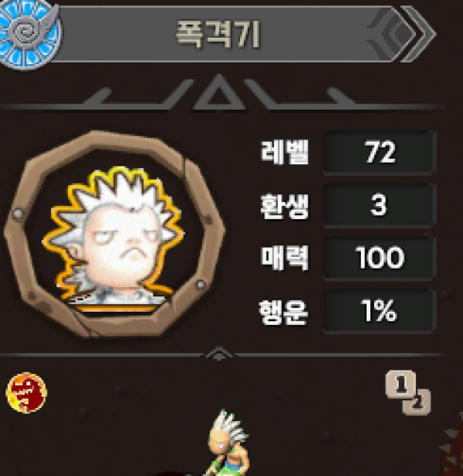The width and height of the screenshot is (463, 476).
Task: Select the white-haired character portrait
Action: click(x=114, y=238)
